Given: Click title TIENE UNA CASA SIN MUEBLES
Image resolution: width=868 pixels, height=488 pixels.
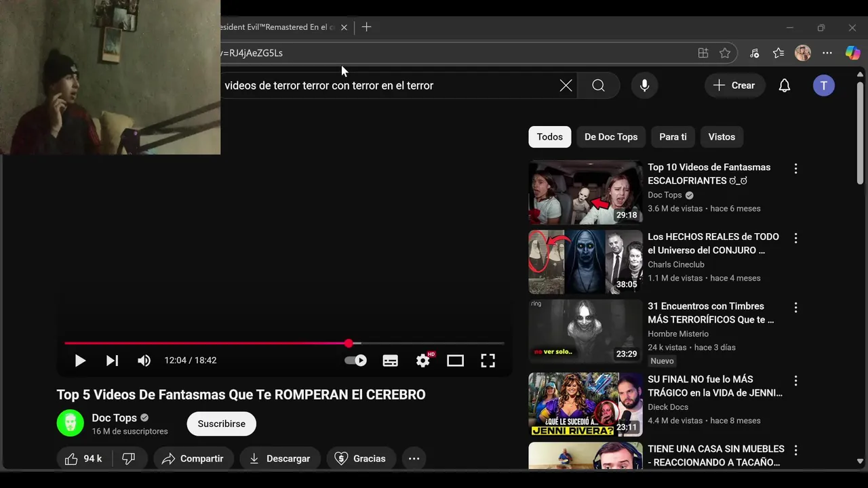Looking at the screenshot, I should pyautogui.click(x=715, y=455).
